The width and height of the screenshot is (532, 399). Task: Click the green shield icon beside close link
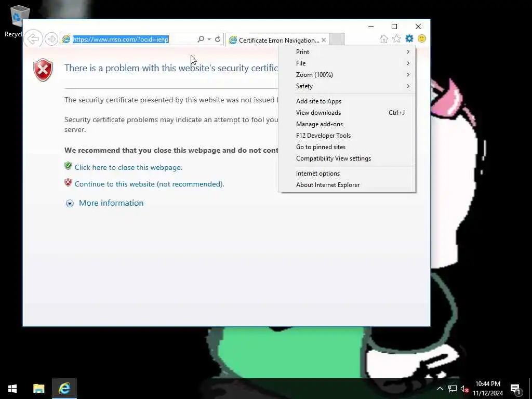(x=68, y=166)
